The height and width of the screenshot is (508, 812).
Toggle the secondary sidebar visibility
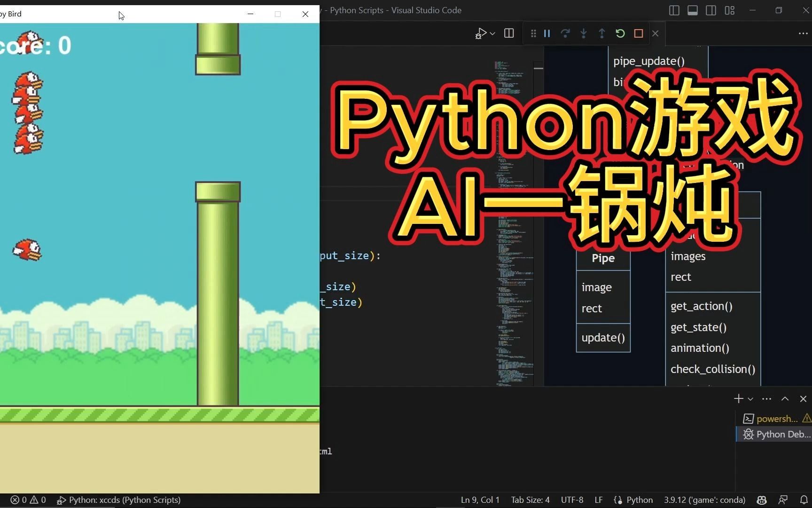pyautogui.click(x=711, y=10)
